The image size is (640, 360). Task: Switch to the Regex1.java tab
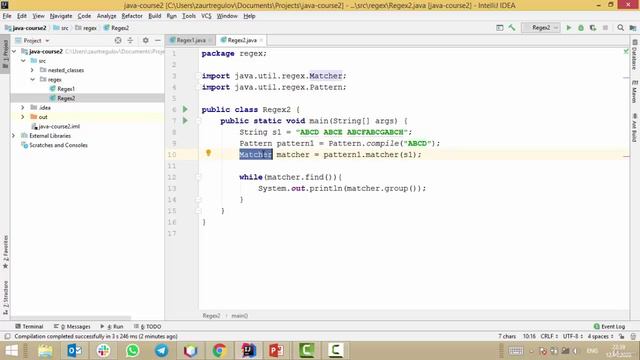(x=191, y=40)
